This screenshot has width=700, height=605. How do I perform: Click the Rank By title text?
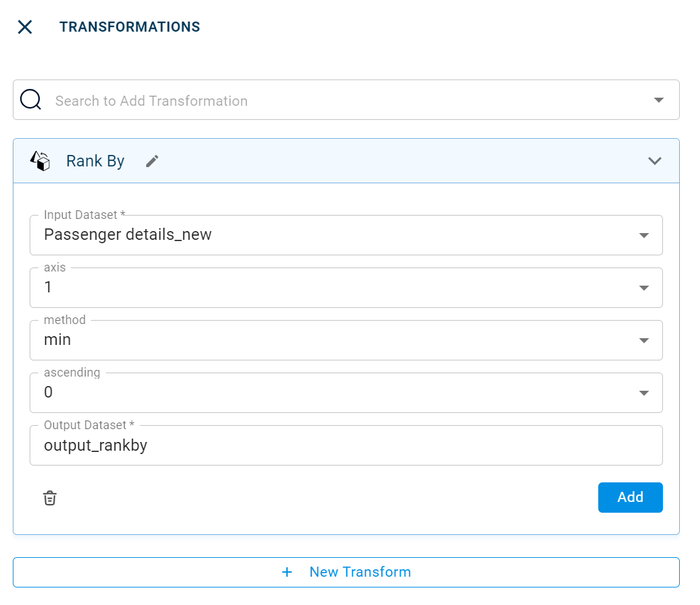(95, 161)
